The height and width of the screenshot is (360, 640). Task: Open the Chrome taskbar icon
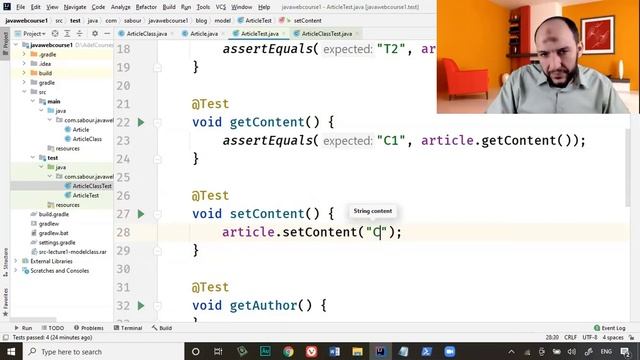point(288,351)
